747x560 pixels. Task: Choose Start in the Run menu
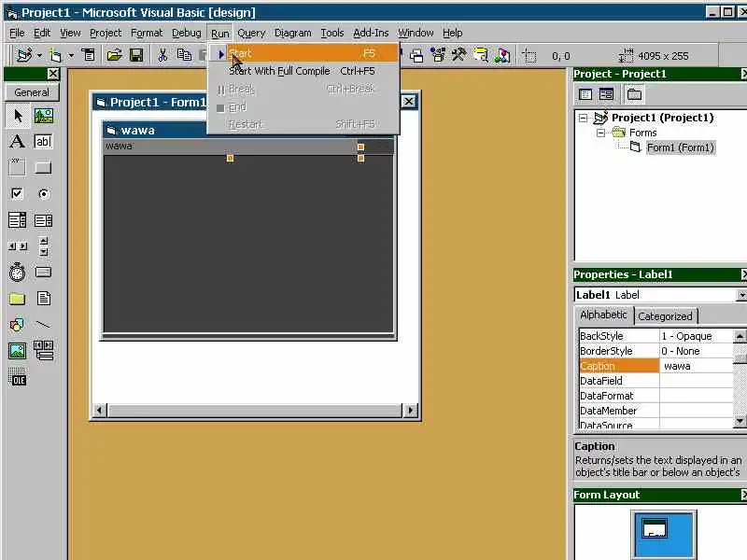pos(303,53)
